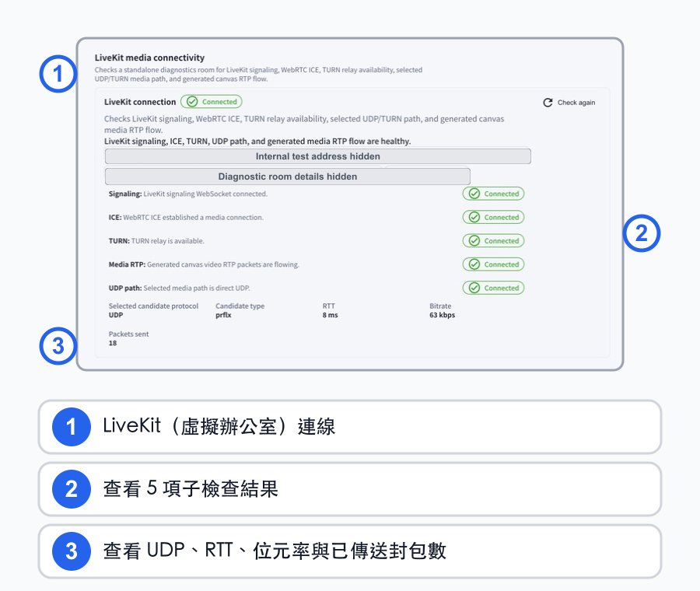
Task: Click the Internal test address hidden bar
Action: click(x=318, y=156)
